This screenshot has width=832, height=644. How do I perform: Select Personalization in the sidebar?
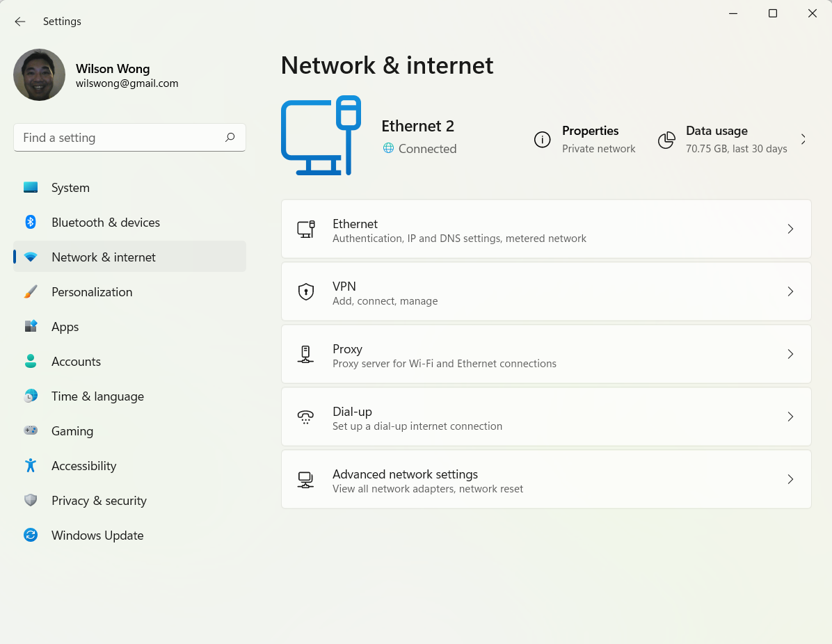tap(129, 292)
